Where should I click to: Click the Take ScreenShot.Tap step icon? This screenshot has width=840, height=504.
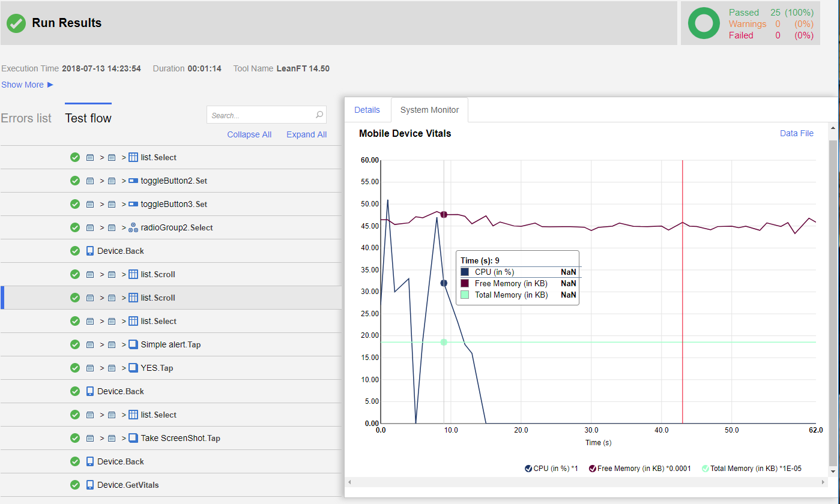point(133,438)
